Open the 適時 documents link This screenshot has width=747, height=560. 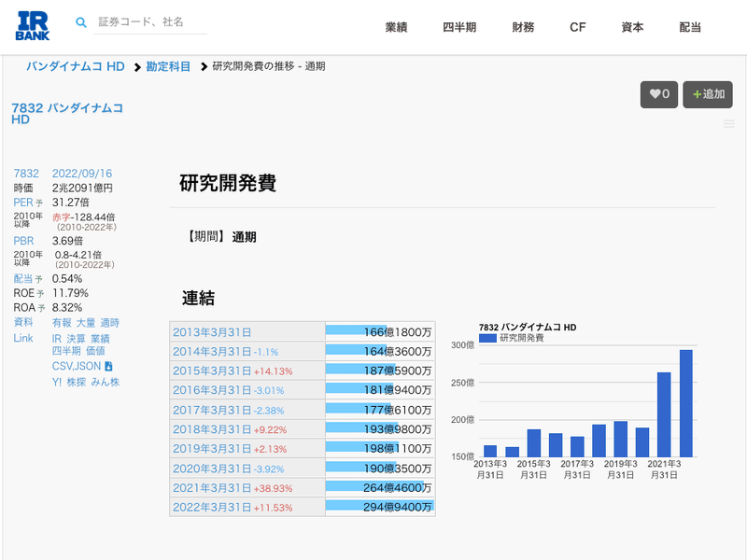110,323
